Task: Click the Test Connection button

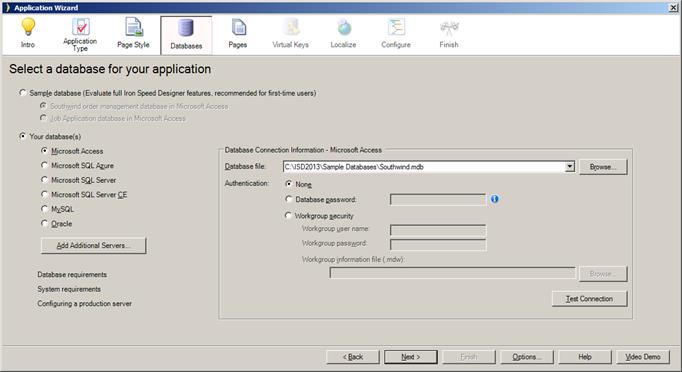Action: (589, 299)
